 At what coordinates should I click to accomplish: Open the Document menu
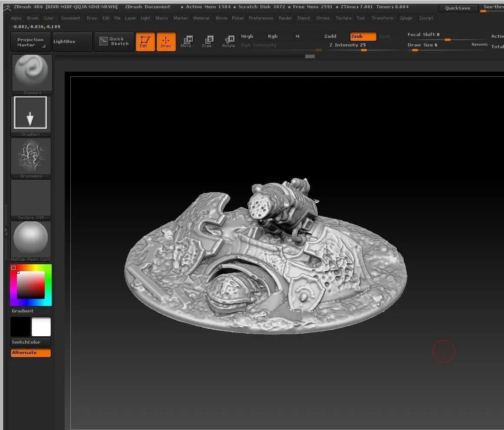tap(71, 18)
